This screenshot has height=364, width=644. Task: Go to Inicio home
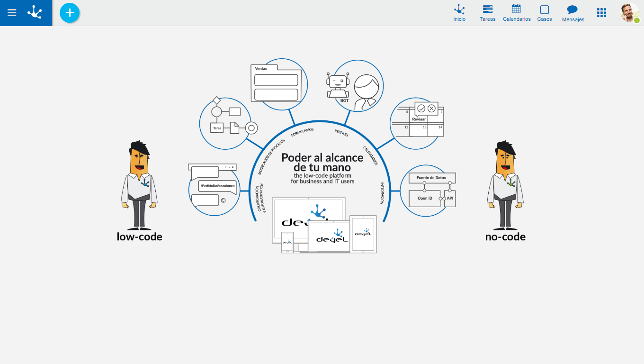tap(459, 13)
